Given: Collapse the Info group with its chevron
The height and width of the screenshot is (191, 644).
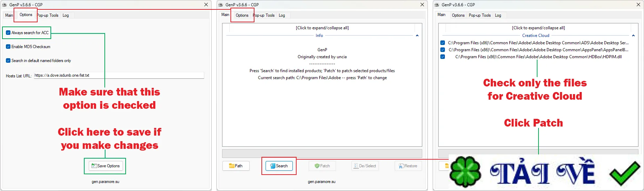Looking at the screenshot, I should point(417,36).
